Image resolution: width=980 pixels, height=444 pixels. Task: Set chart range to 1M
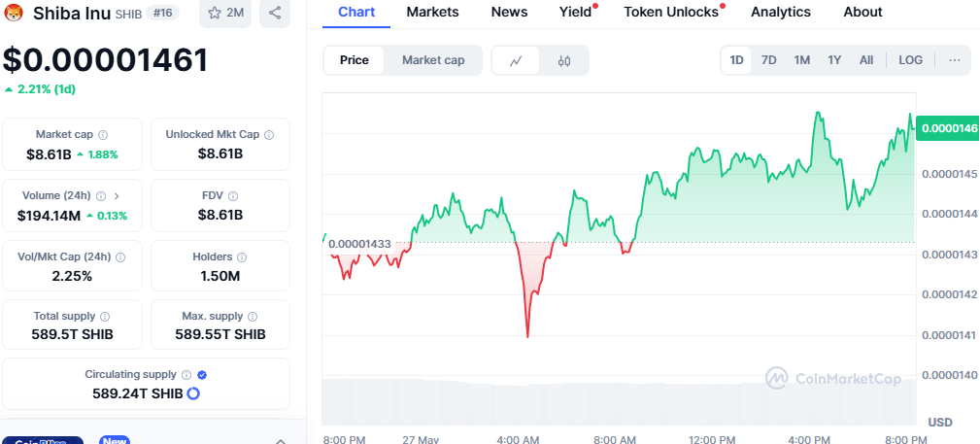click(x=802, y=60)
